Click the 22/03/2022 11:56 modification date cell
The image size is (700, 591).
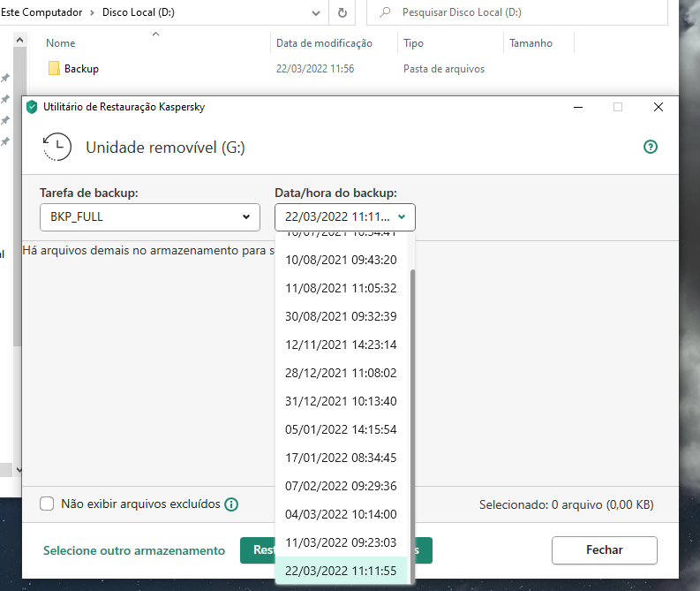[315, 69]
